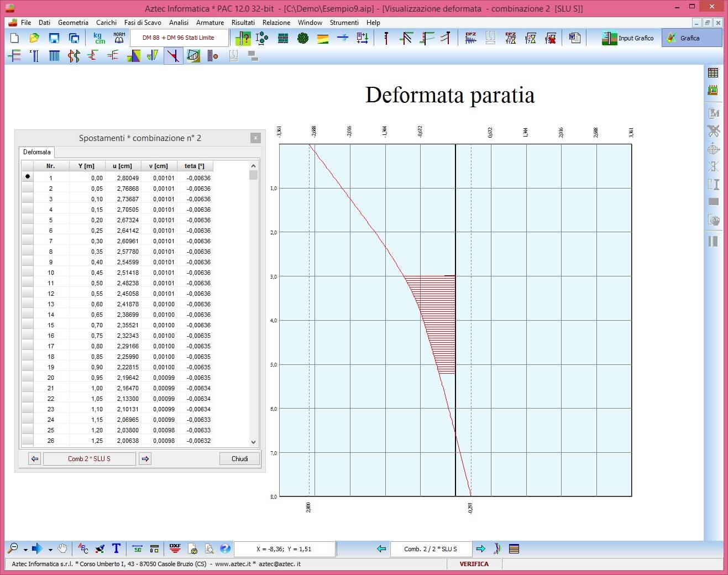Go to next combination in Spostamenti panel
The image size is (728, 575).
pos(145,459)
